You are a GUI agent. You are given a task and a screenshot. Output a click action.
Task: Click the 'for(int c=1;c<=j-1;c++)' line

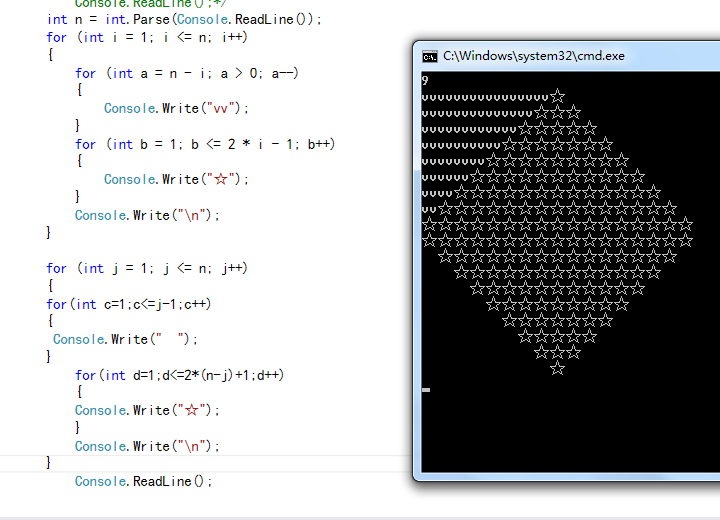tap(129, 304)
